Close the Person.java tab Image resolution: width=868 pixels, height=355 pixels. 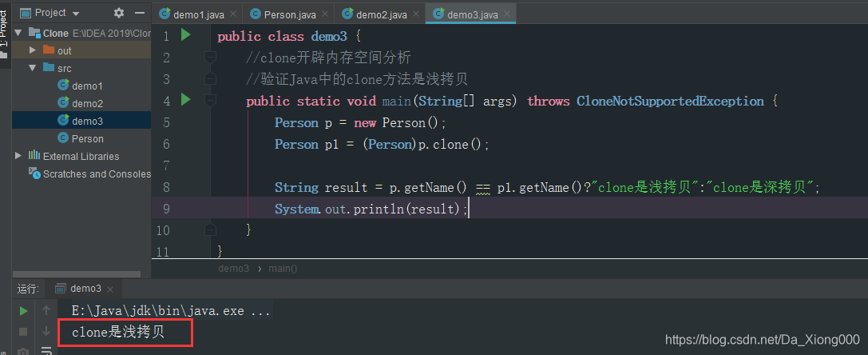coord(324,15)
